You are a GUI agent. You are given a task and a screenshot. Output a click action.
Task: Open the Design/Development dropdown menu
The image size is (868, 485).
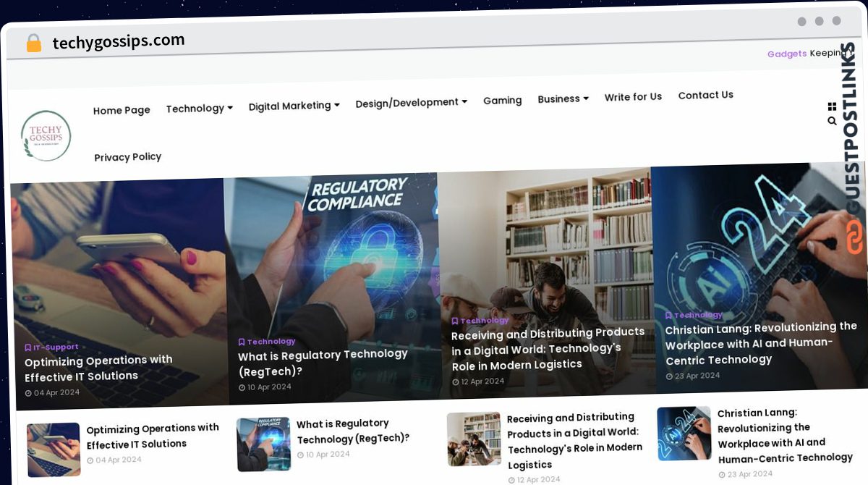412,103
